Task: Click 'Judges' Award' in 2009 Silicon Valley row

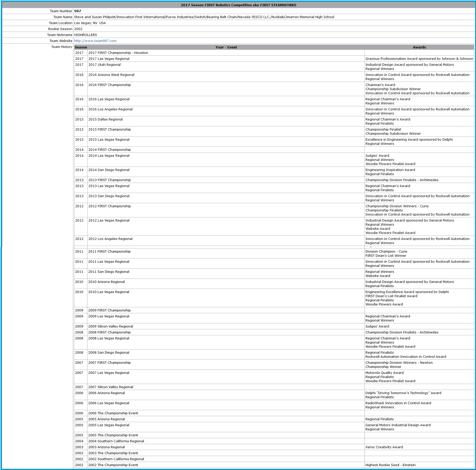Action: point(377,326)
